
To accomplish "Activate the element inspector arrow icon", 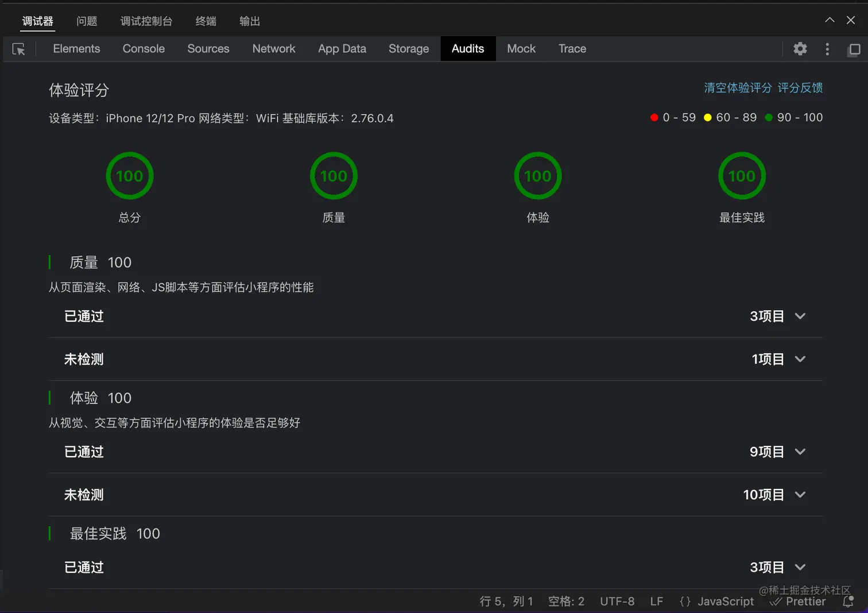I will coord(19,49).
